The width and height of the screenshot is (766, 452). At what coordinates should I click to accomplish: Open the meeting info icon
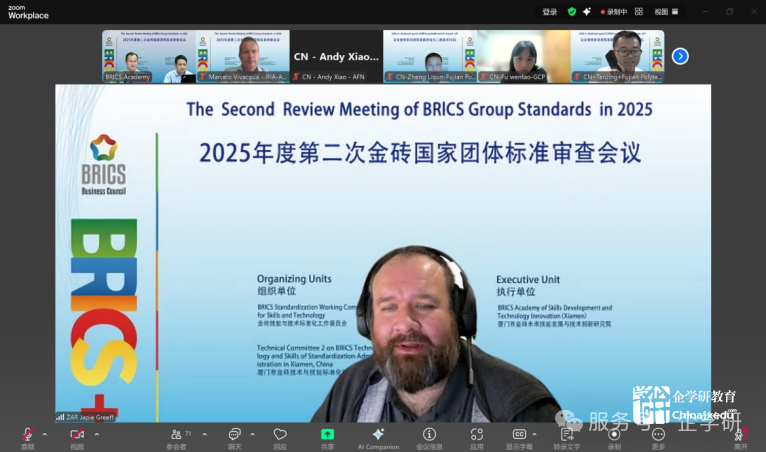click(429, 434)
